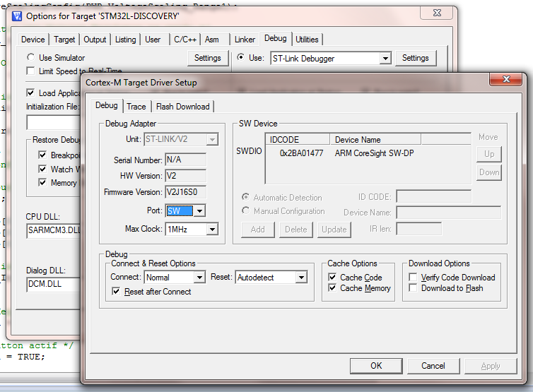The height and width of the screenshot is (392, 533).
Task: Click simulator Settings button
Action: [x=208, y=58]
